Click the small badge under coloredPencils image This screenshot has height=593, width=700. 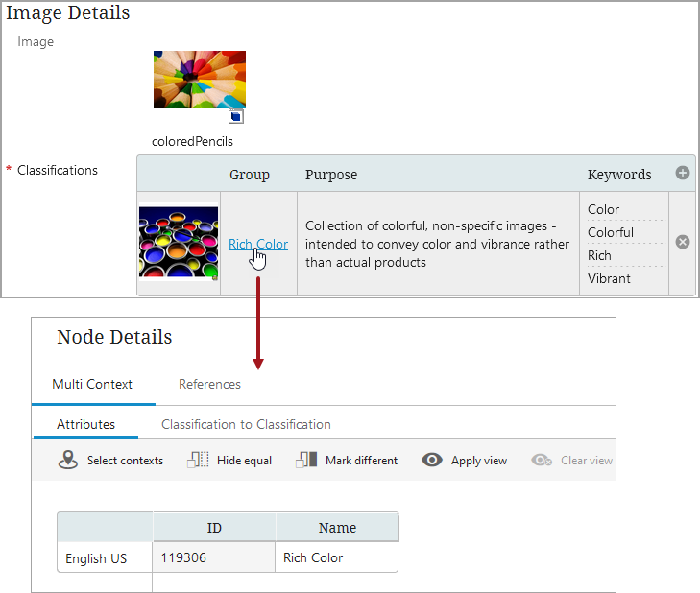click(x=236, y=116)
